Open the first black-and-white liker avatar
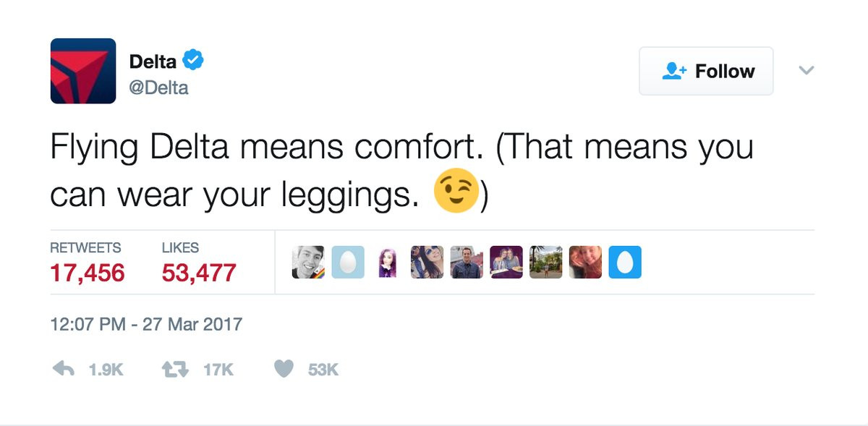868x426 pixels. point(309,263)
